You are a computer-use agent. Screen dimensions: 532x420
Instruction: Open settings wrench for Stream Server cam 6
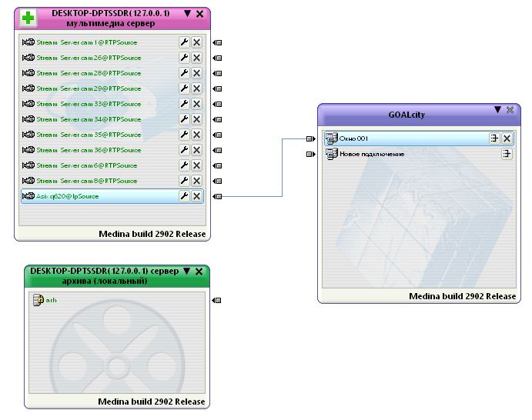[x=184, y=165]
